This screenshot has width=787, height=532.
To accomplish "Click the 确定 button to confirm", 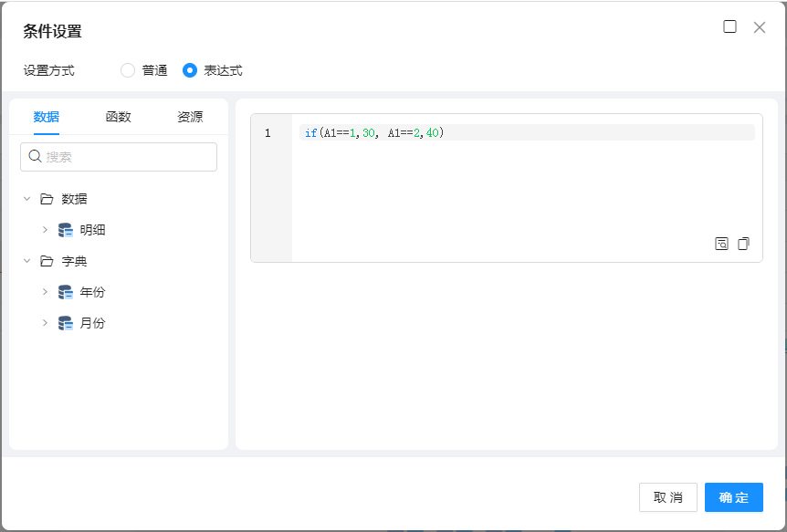I will 733,497.
